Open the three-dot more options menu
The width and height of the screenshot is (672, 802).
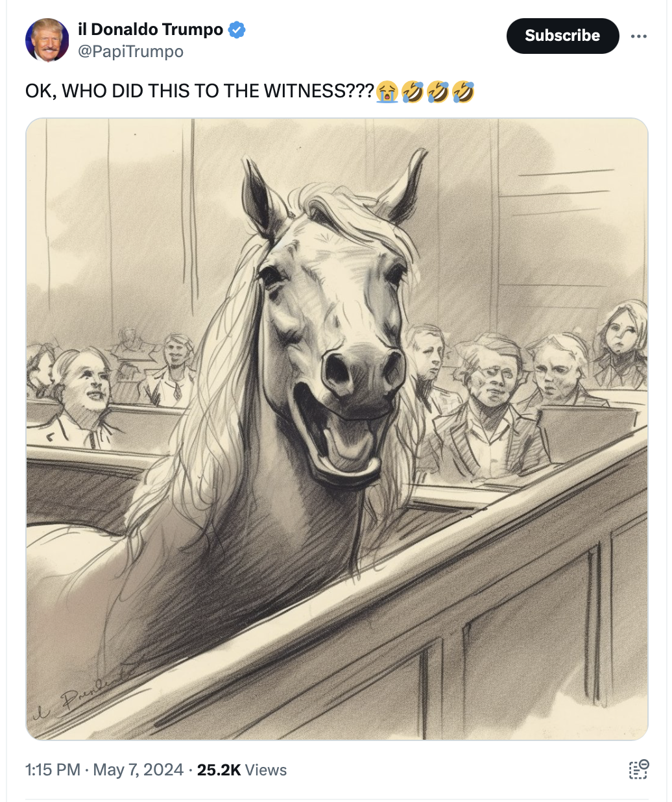(639, 36)
